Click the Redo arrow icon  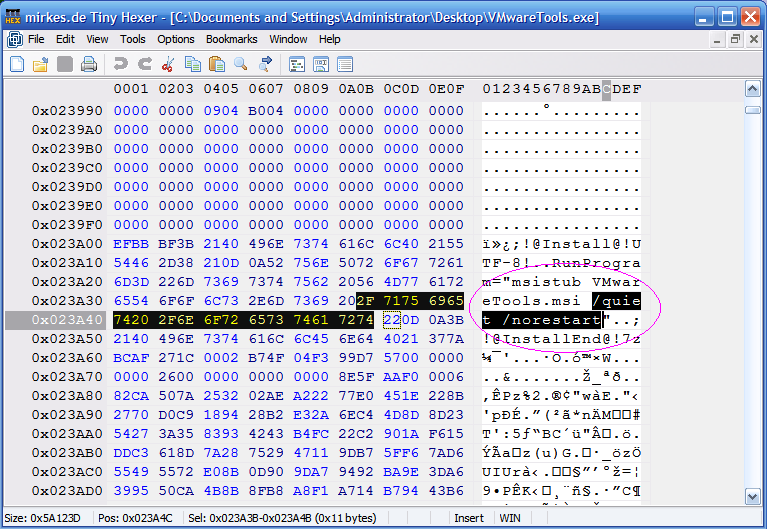(145, 64)
